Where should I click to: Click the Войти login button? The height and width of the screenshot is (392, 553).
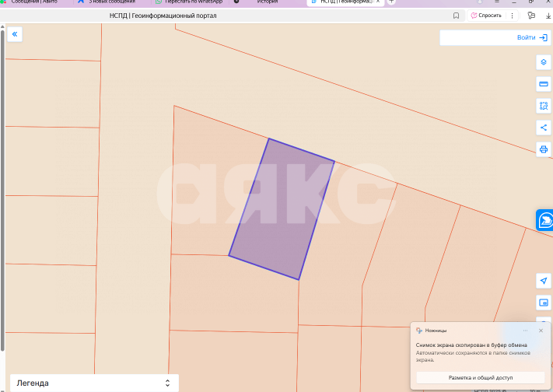click(x=532, y=37)
